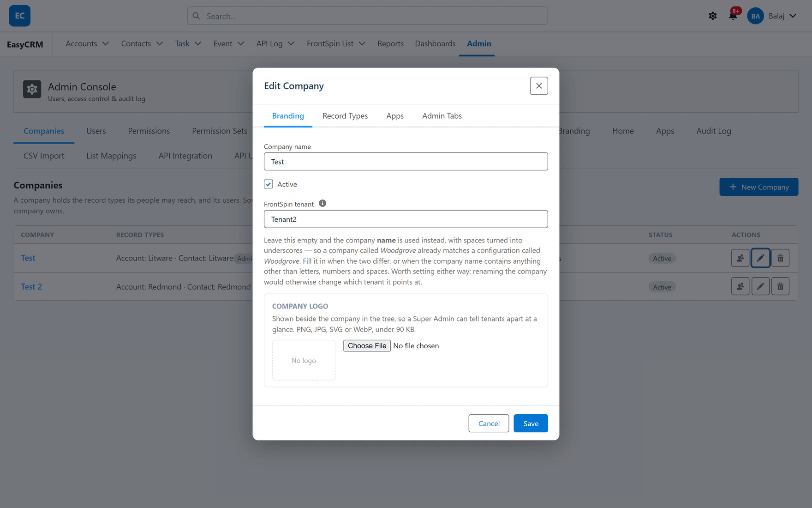Click delete trash for Test 2 row
Screen dimensions: 812x508
click(x=780, y=286)
